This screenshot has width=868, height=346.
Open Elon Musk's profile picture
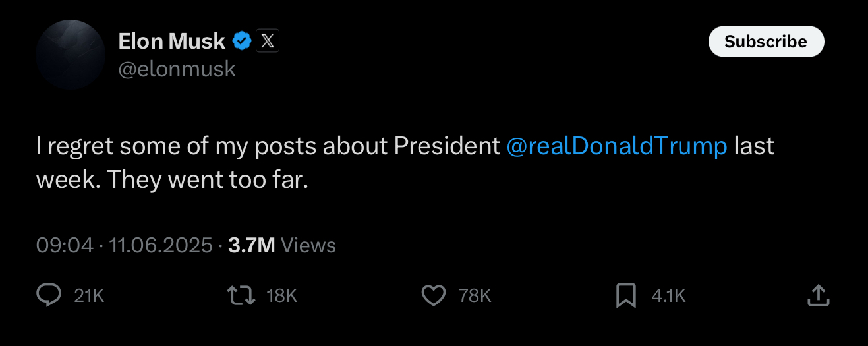71,55
